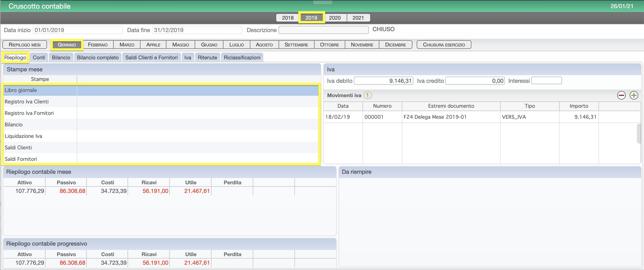Select month Maggio
The image size is (644, 270).
tap(181, 45)
